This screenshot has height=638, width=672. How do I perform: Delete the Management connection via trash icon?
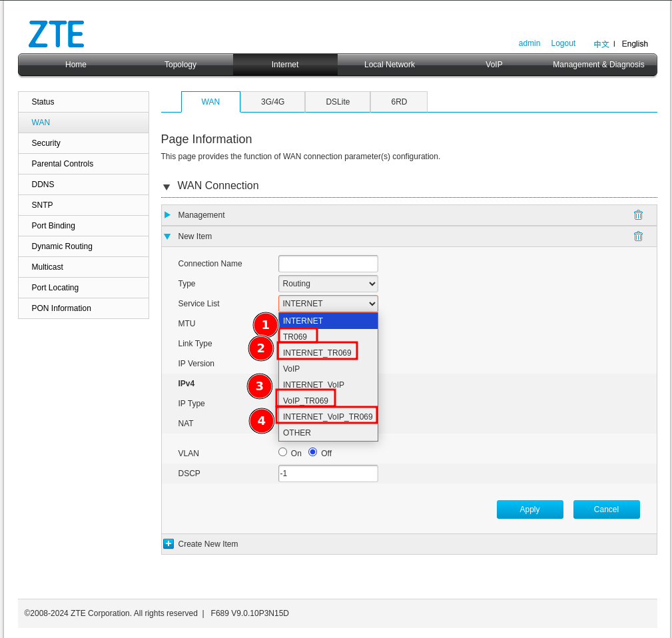click(638, 215)
